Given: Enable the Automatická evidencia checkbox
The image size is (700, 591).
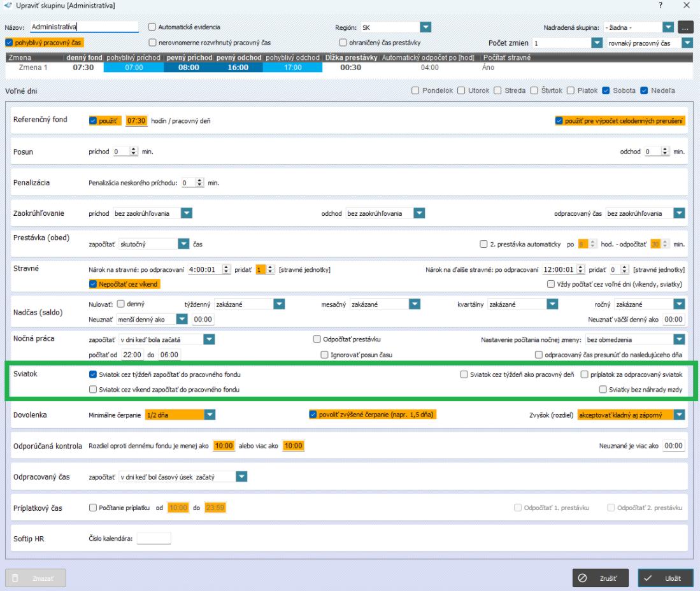Looking at the screenshot, I should click(x=152, y=27).
